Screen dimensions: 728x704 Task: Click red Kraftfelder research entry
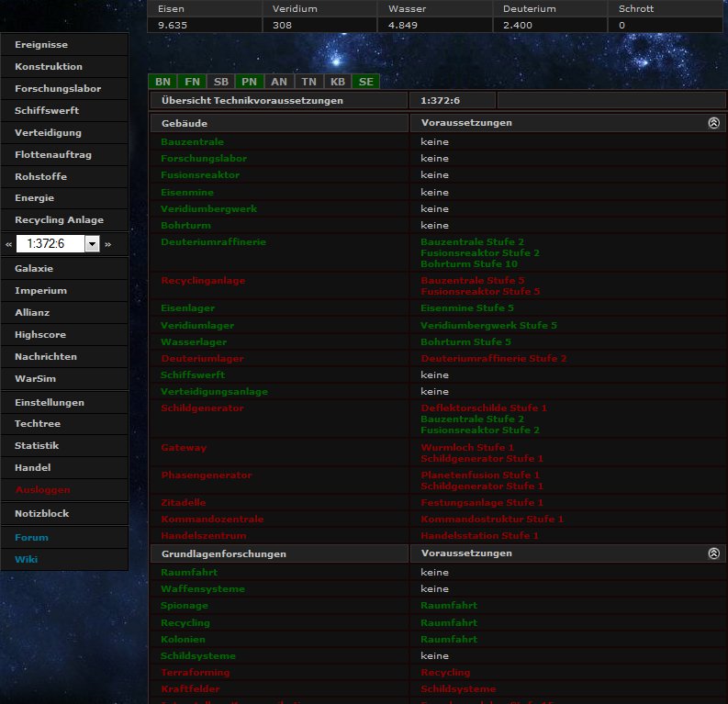click(x=190, y=689)
